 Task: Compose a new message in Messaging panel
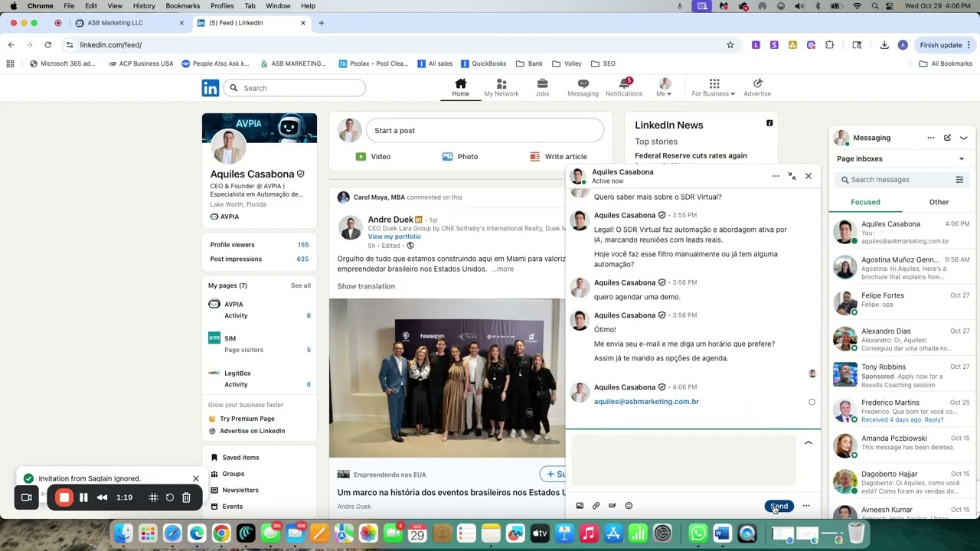947,138
